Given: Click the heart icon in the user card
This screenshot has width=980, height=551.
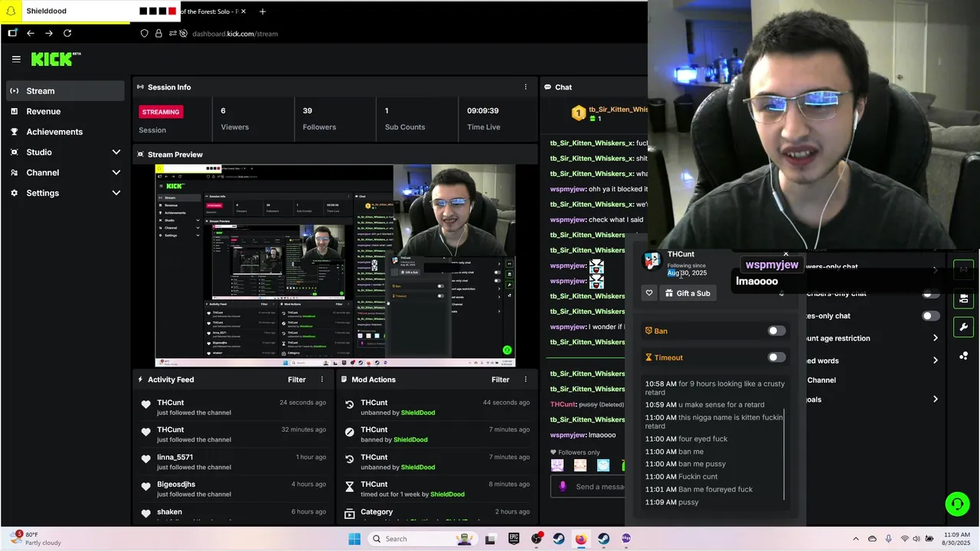Looking at the screenshot, I should click(x=649, y=293).
